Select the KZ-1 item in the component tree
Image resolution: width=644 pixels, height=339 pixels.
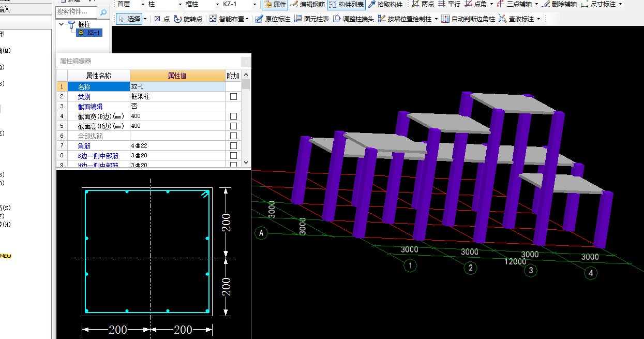coord(89,33)
